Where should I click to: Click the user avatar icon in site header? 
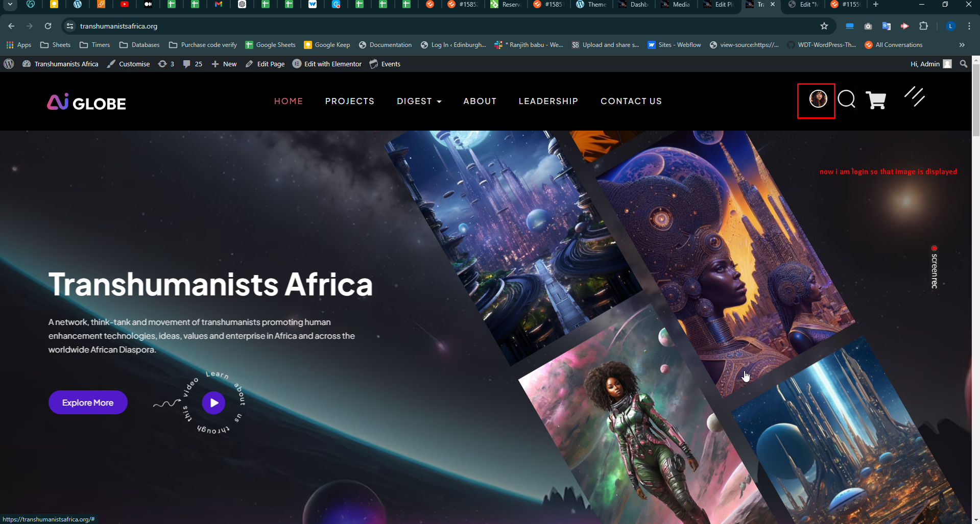pyautogui.click(x=818, y=98)
